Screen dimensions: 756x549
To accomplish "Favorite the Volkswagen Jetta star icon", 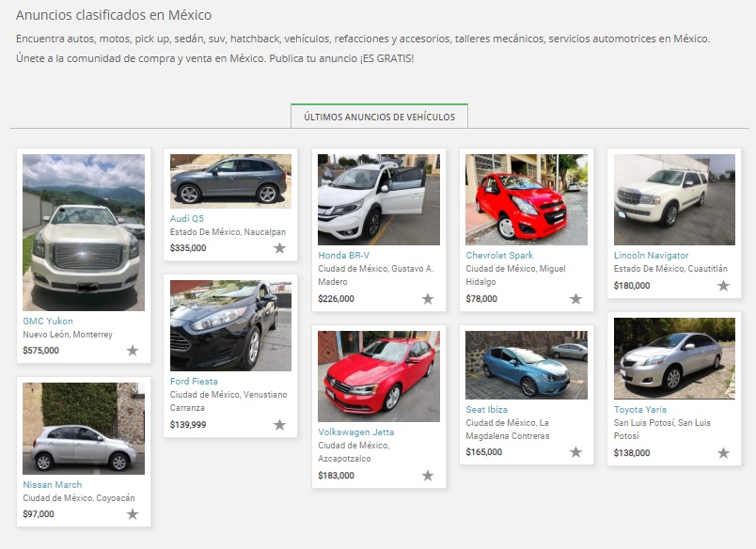I will click(x=428, y=476).
